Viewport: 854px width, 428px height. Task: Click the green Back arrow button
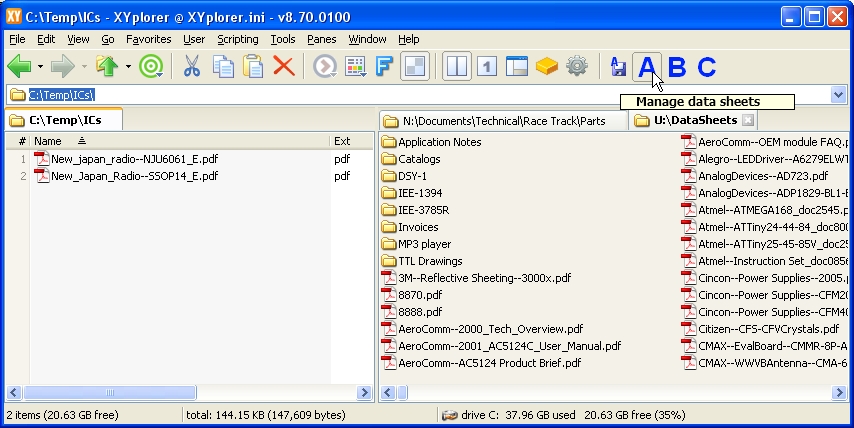coord(20,67)
